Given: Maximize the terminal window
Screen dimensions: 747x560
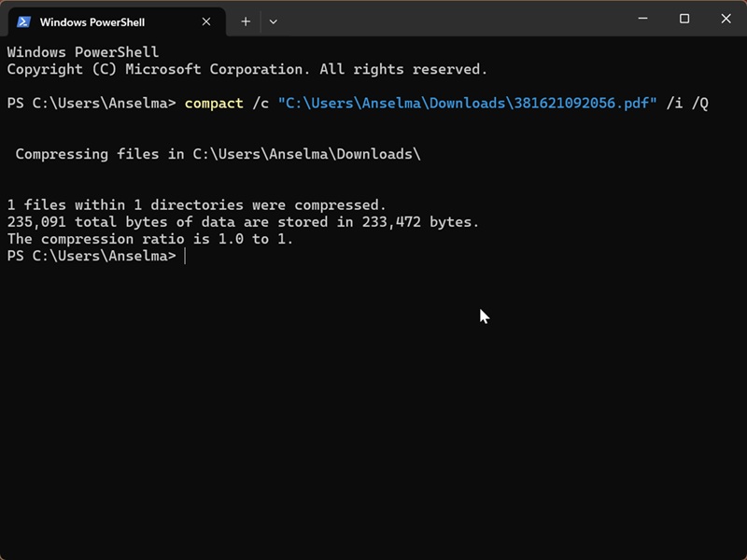Looking at the screenshot, I should pos(684,19).
